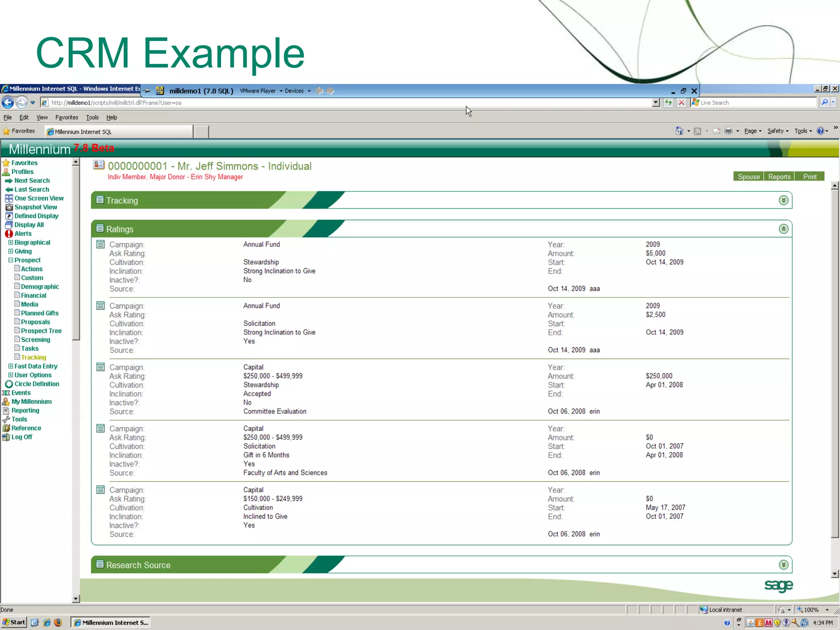Screen dimensions: 840x630
Task: Click the Spouse button
Action: coord(749,177)
